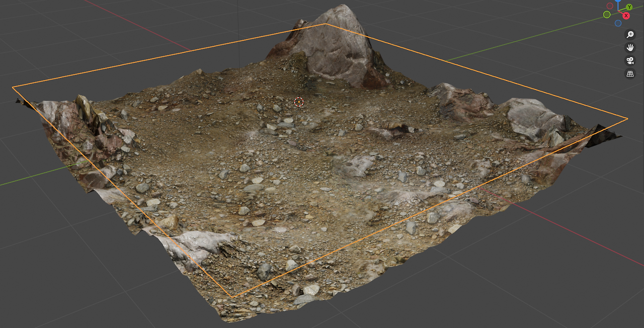Toggle view to negative Y via hollow green sphere

coord(607,15)
